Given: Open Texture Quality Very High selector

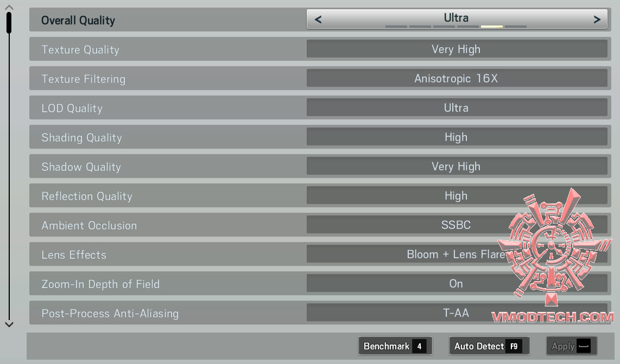Looking at the screenshot, I should [456, 49].
